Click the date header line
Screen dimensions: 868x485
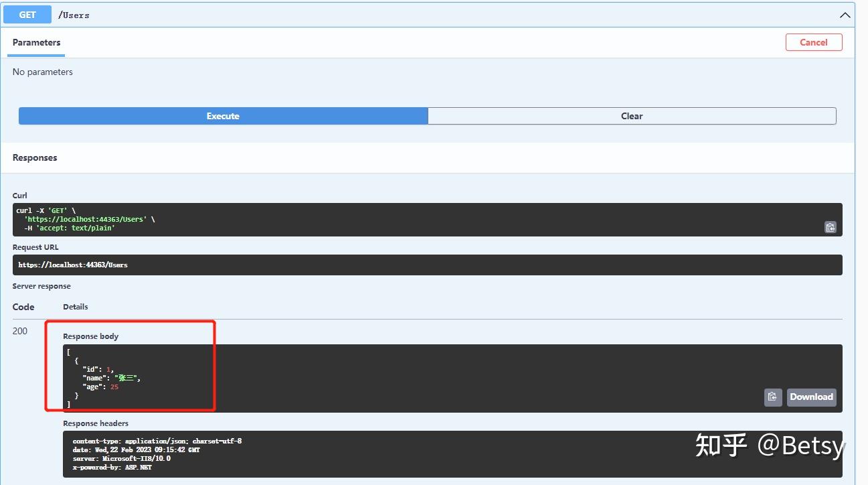[x=137, y=449]
